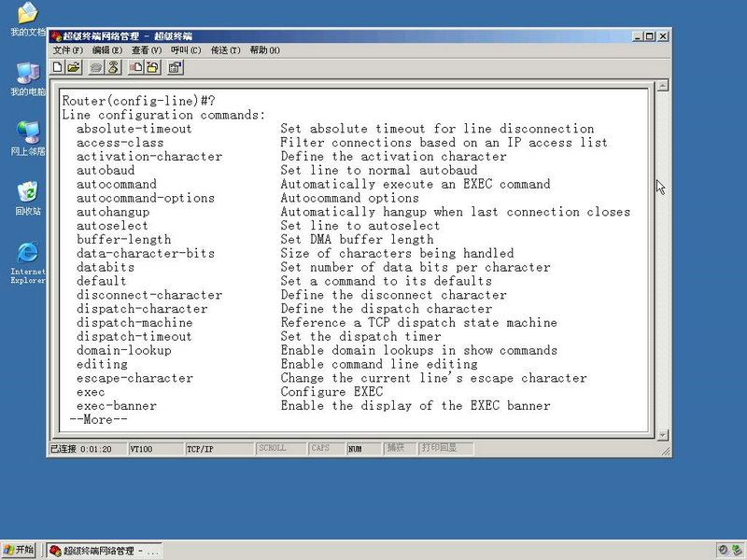747x560 pixels.
Task: Click the 'dispatch-timeout' command text
Action: [x=134, y=336]
